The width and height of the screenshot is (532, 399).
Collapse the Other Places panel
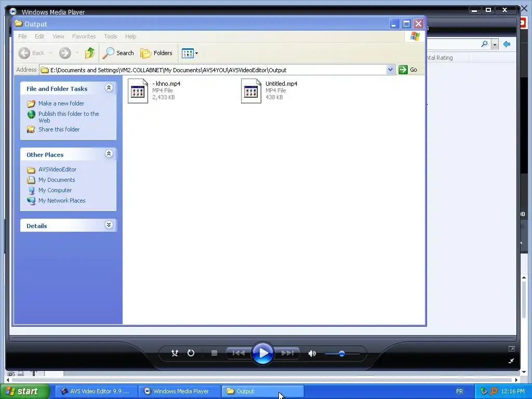coord(109,154)
